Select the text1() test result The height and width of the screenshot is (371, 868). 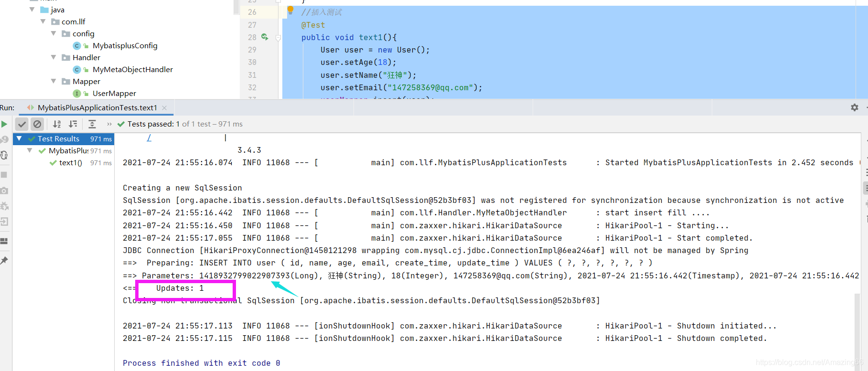pos(70,163)
